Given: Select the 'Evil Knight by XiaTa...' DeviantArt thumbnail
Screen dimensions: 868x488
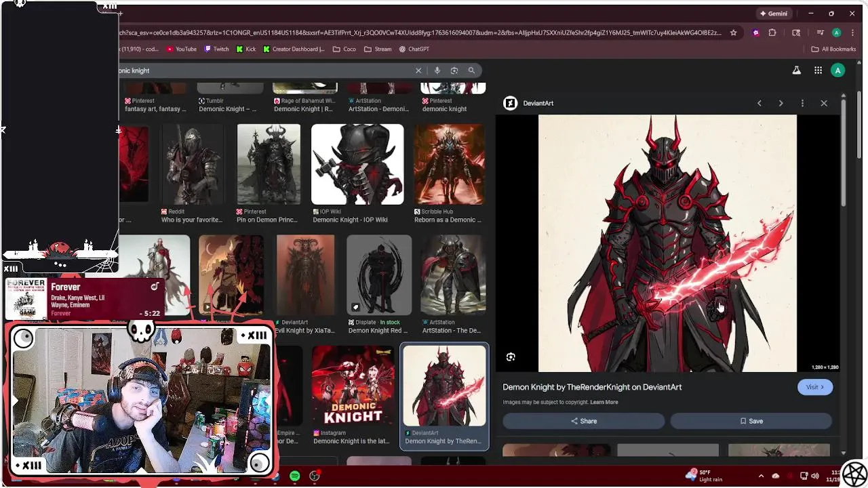Looking at the screenshot, I should (x=305, y=274).
